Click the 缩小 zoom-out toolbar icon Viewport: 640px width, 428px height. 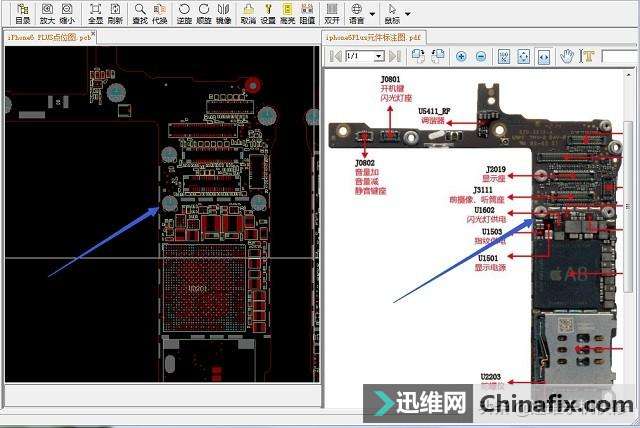(x=67, y=14)
